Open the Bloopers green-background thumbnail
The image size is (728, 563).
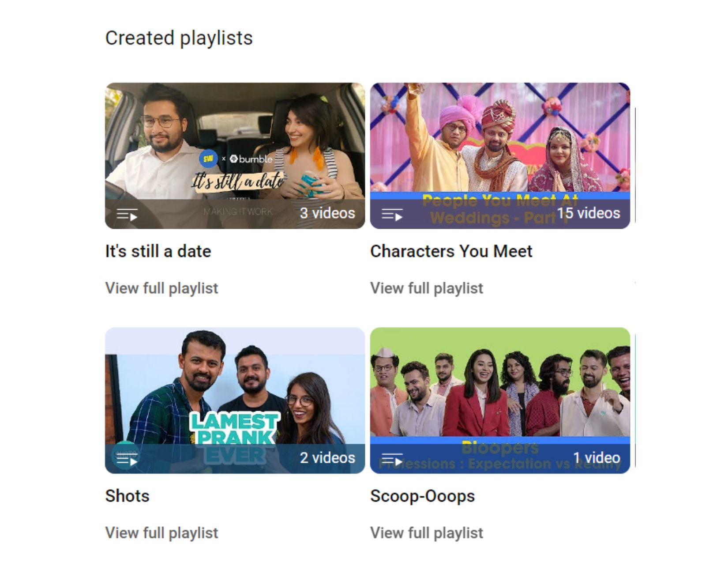[x=500, y=400]
